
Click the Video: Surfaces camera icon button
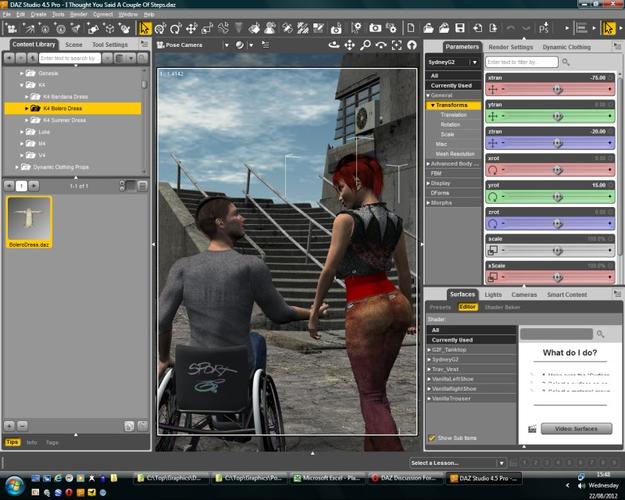533,428
